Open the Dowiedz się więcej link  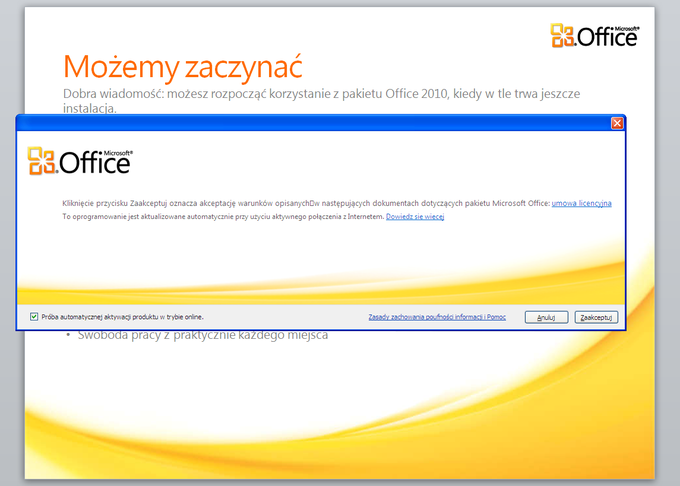coord(415,216)
